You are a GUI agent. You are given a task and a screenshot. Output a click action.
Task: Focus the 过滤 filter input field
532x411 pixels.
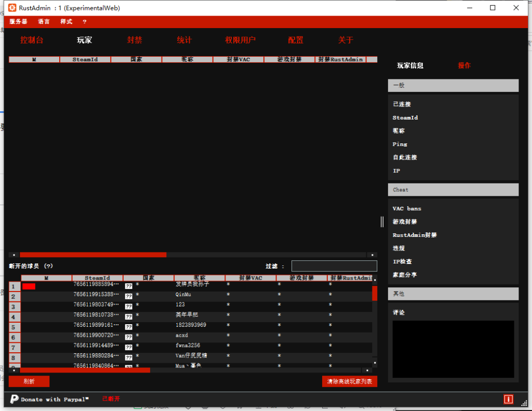[x=334, y=266]
